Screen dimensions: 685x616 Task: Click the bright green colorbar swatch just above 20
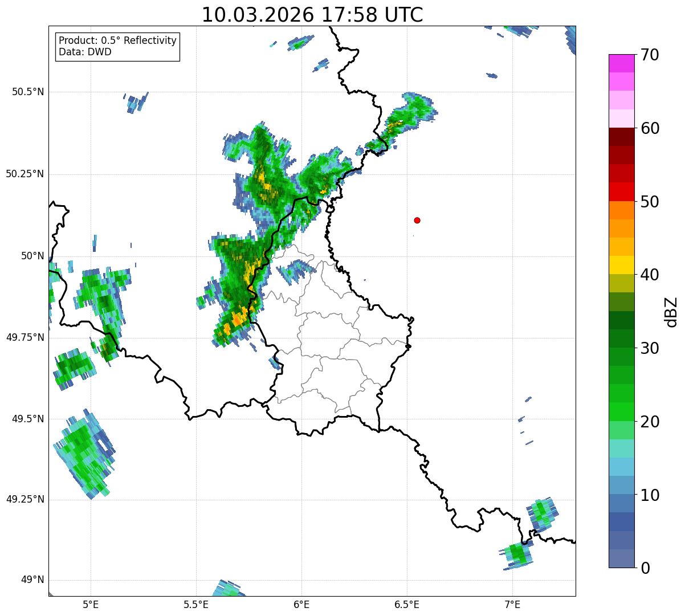coord(622,411)
